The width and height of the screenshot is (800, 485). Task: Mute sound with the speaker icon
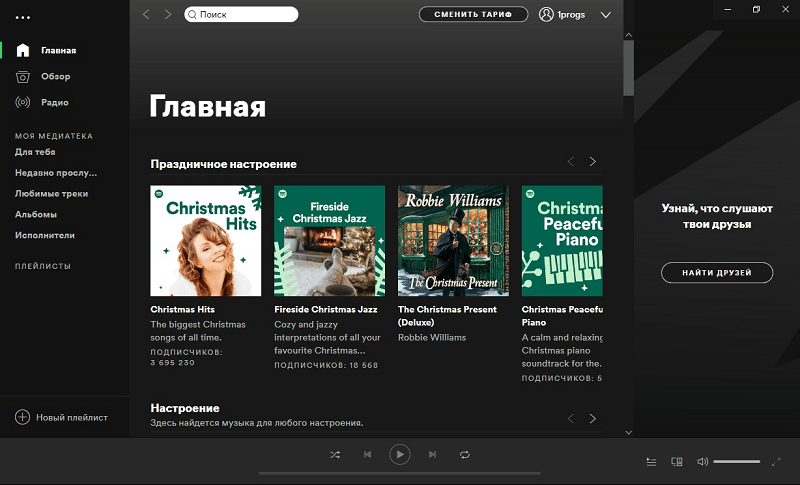click(702, 461)
